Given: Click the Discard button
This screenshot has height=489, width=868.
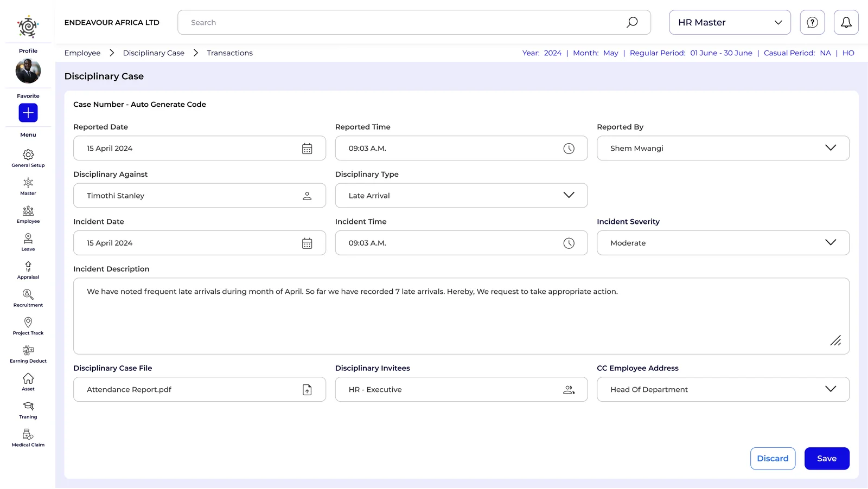Looking at the screenshot, I should pos(773,459).
